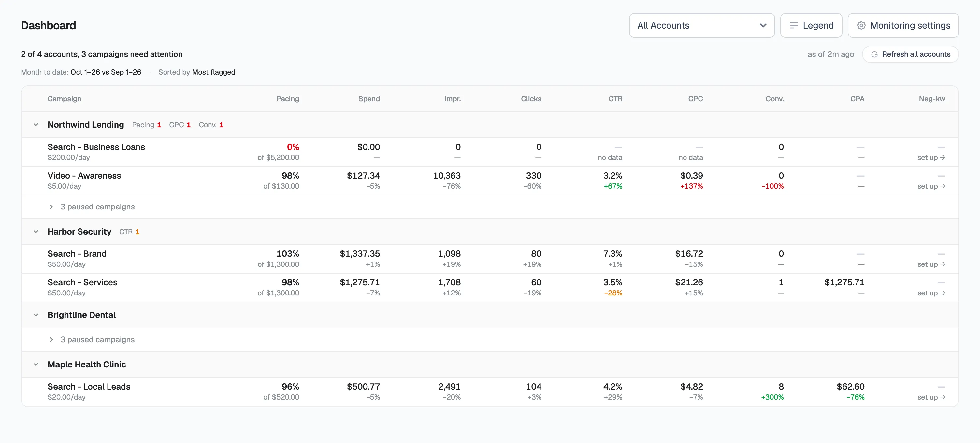The width and height of the screenshot is (980, 443).
Task: Collapse the Harbor Security account group
Action: coord(36,232)
